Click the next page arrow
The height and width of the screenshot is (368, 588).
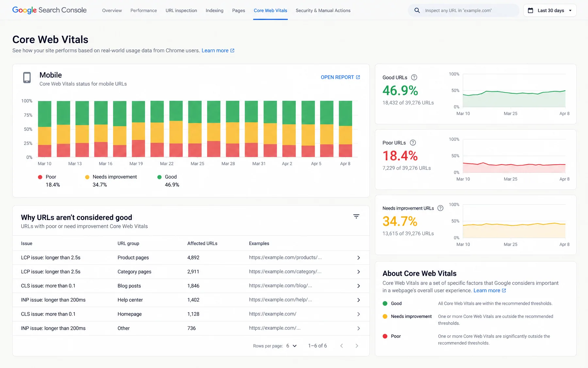[x=357, y=346]
